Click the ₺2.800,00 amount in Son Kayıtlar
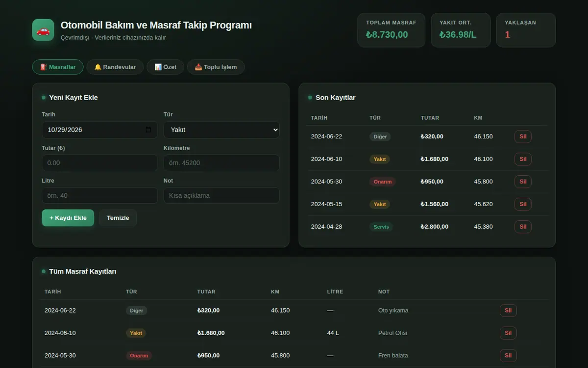 click(435, 227)
